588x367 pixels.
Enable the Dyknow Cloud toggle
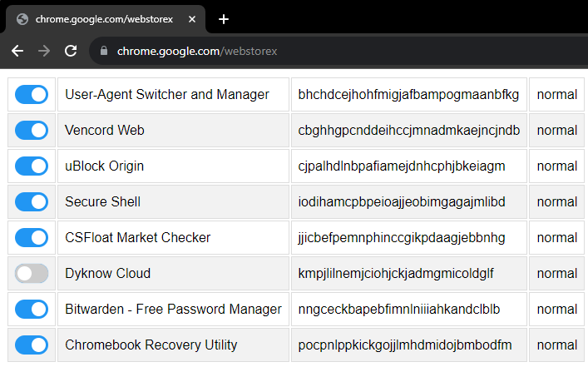[32, 273]
